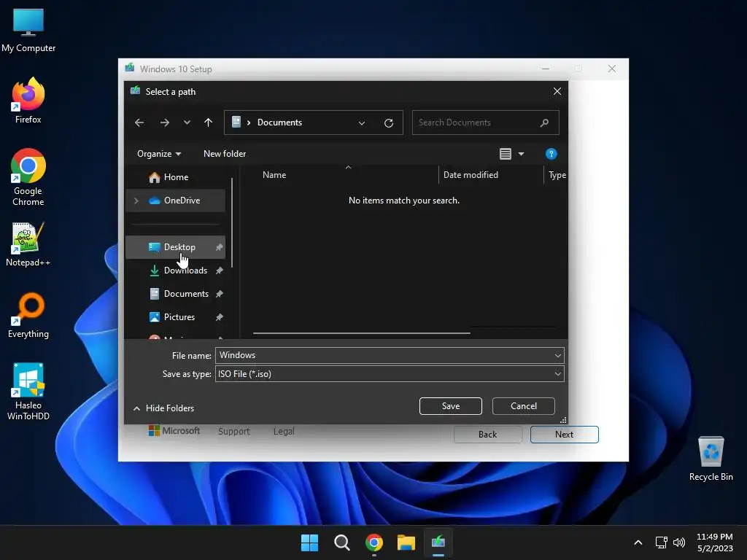Image resolution: width=747 pixels, height=560 pixels.
Task: Select Home in navigation pane
Action: (x=175, y=177)
